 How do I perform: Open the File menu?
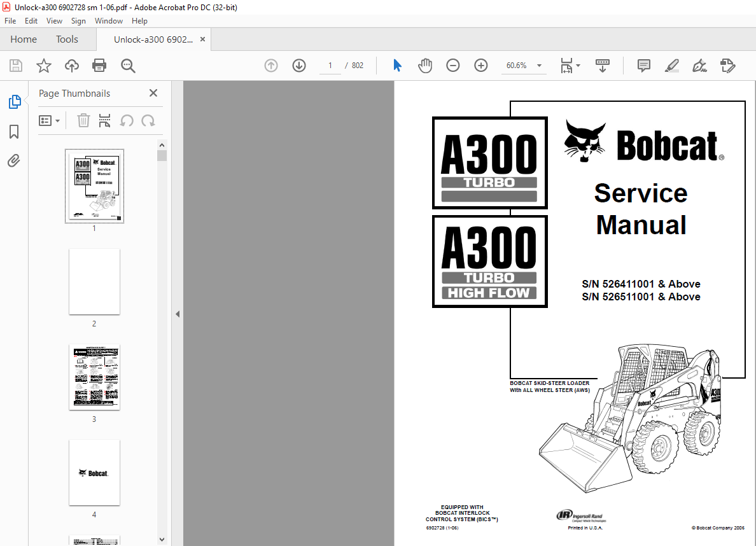[x=10, y=21]
